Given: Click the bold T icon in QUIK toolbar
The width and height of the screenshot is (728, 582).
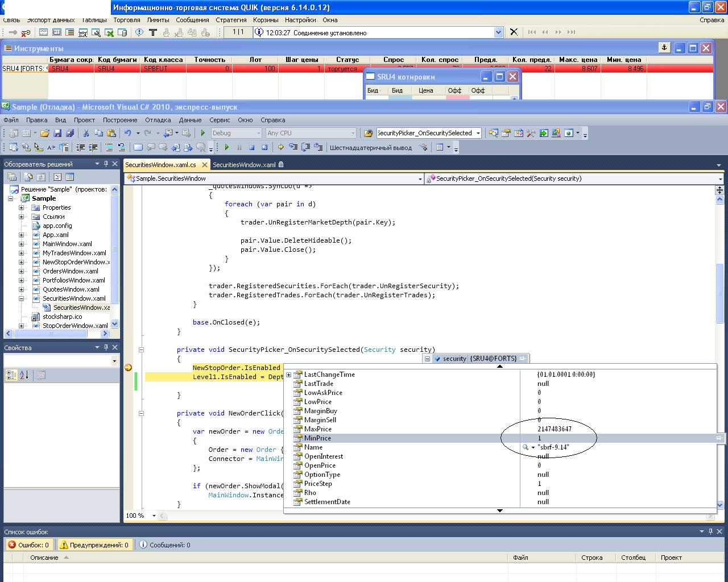Looking at the screenshot, I should point(152,32).
